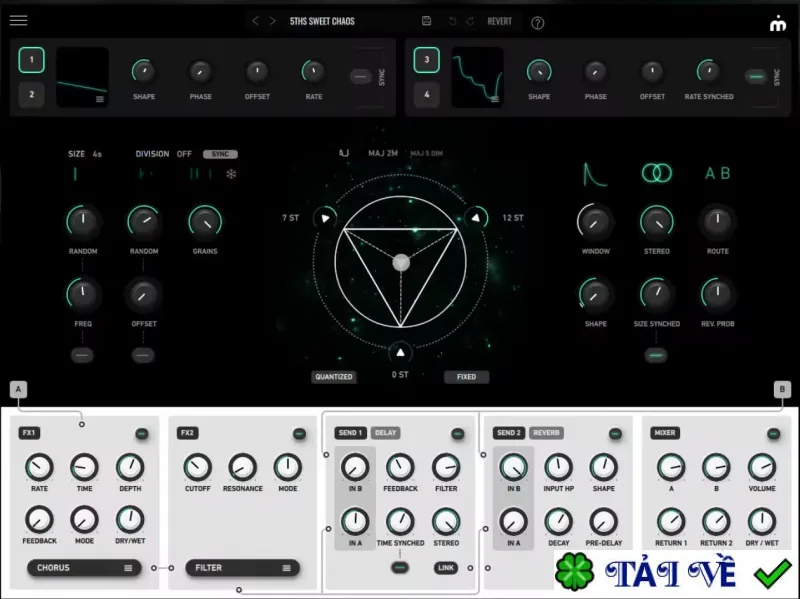Open the CHORUS effect type dropdown
The height and width of the screenshot is (599, 800).
coord(84,568)
